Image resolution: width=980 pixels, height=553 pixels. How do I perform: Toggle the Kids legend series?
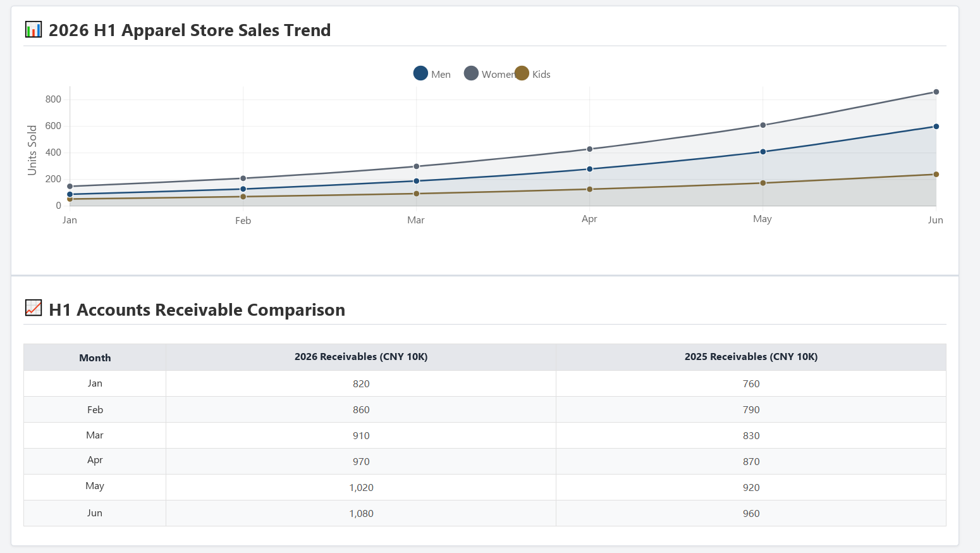click(532, 74)
